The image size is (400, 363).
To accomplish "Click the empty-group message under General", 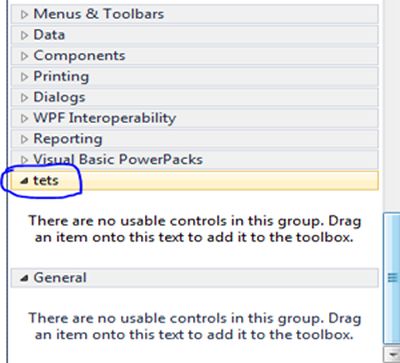I will (194, 326).
